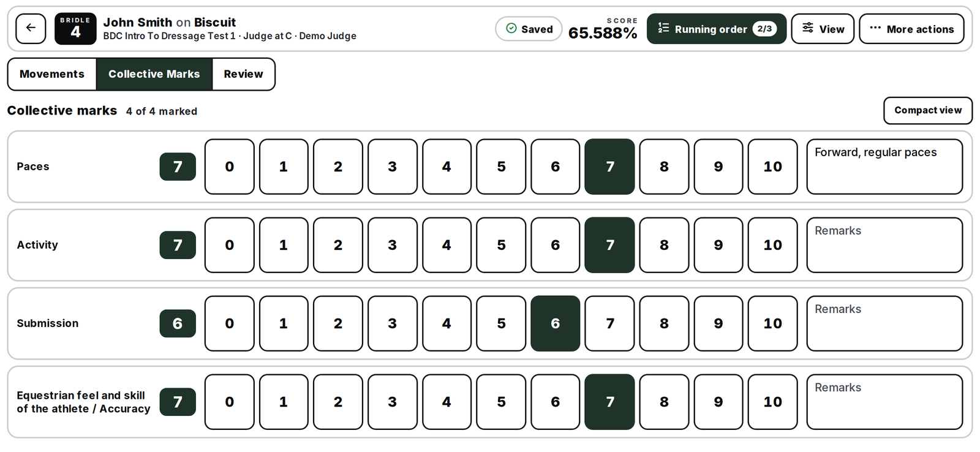This screenshot has height=452, width=980.
Task: Switch to Compact view
Action: (928, 110)
